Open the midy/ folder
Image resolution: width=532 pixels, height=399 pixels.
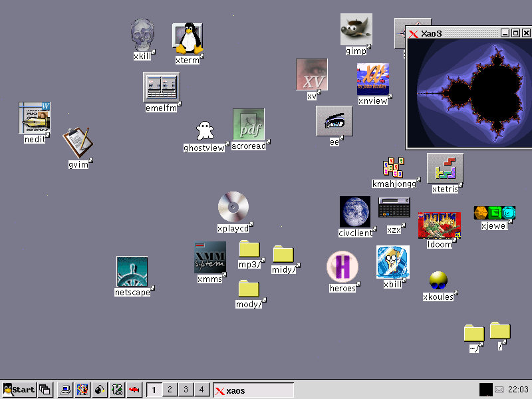pyautogui.click(x=283, y=254)
